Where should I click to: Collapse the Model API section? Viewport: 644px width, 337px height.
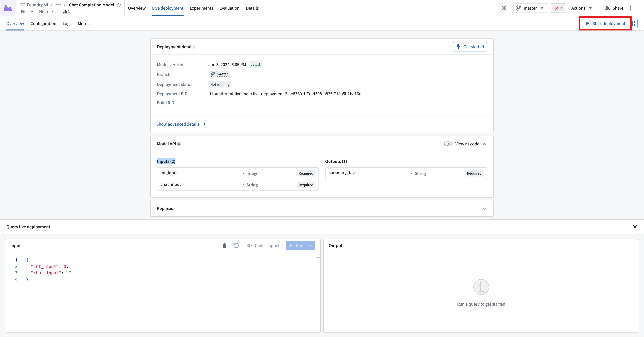484,144
